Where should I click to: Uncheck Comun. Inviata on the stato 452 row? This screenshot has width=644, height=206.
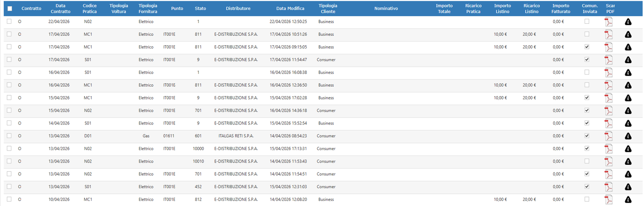pyautogui.click(x=587, y=187)
